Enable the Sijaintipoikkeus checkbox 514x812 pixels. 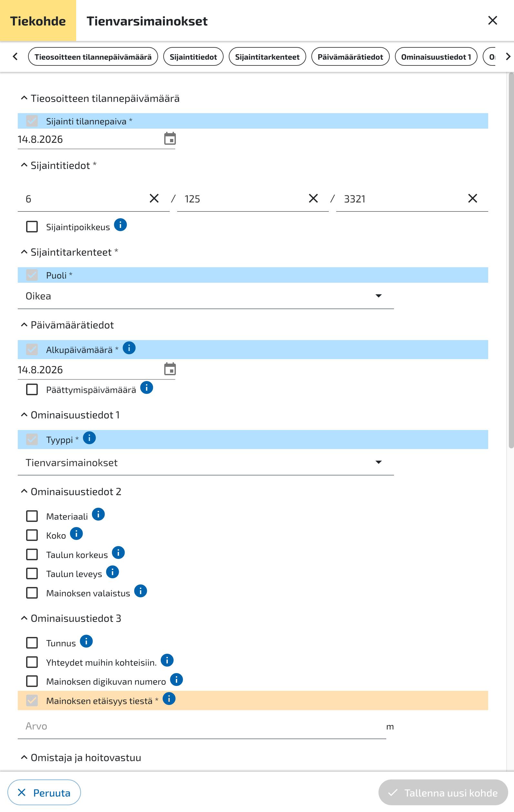32,227
